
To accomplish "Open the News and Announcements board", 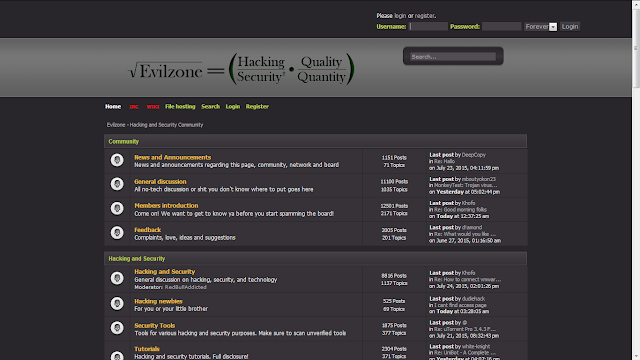I will (173, 157).
